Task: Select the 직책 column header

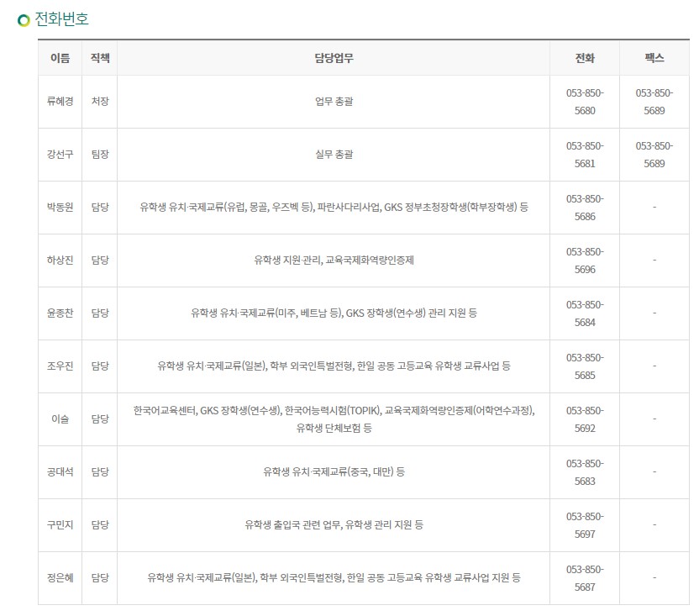Action: 99,58
